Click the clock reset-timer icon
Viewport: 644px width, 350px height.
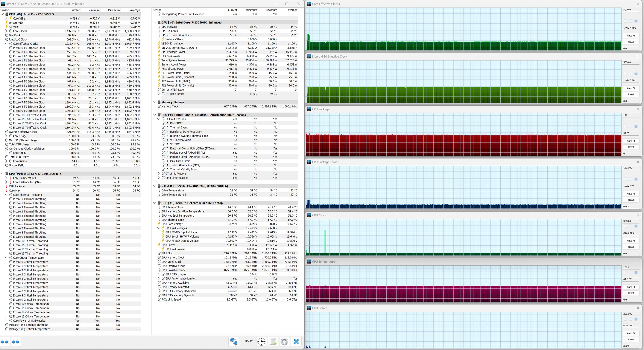[261, 341]
